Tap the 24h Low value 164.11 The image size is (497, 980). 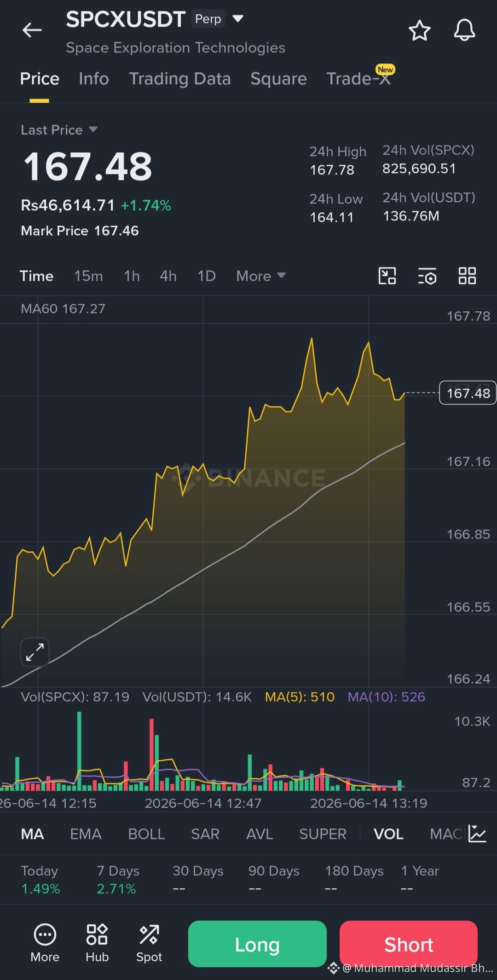click(x=332, y=217)
